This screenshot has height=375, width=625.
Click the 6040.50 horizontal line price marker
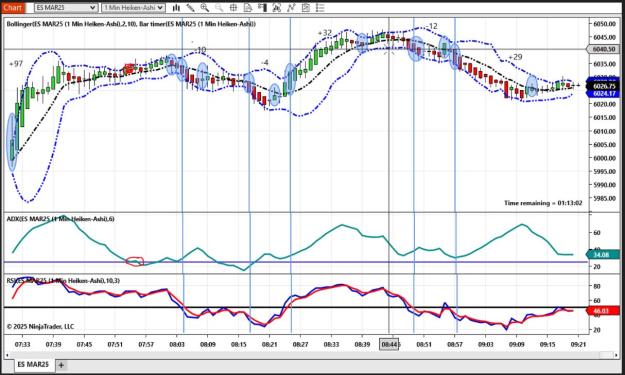(603, 49)
